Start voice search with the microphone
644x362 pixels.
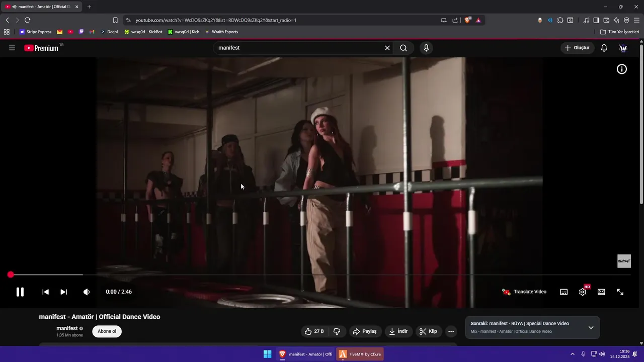tap(426, 48)
